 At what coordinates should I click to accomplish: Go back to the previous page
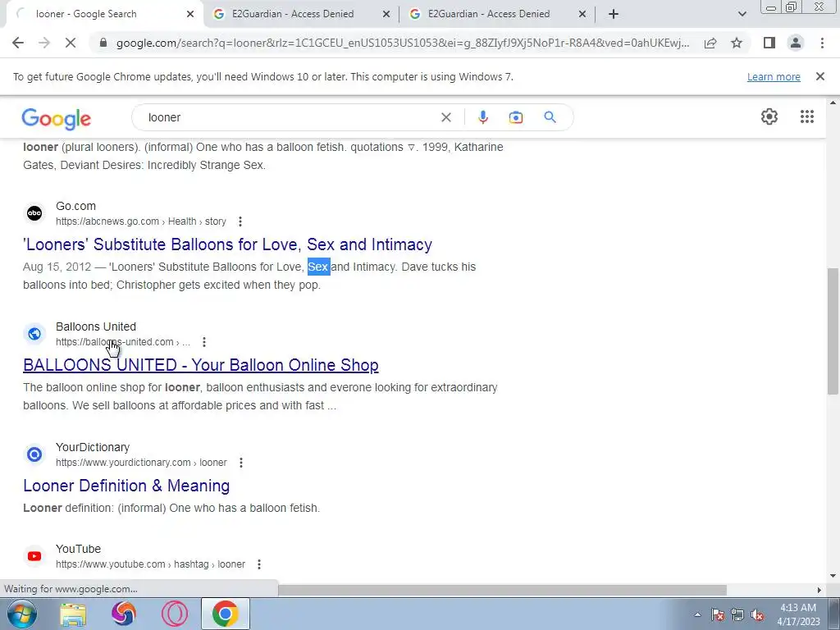18,43
